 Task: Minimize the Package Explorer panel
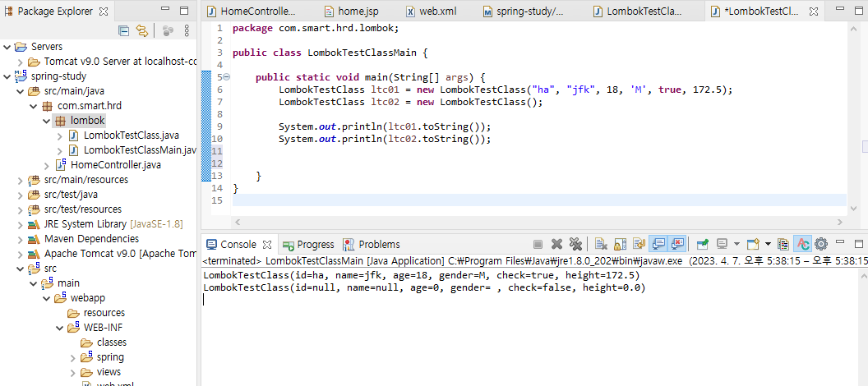165,9
